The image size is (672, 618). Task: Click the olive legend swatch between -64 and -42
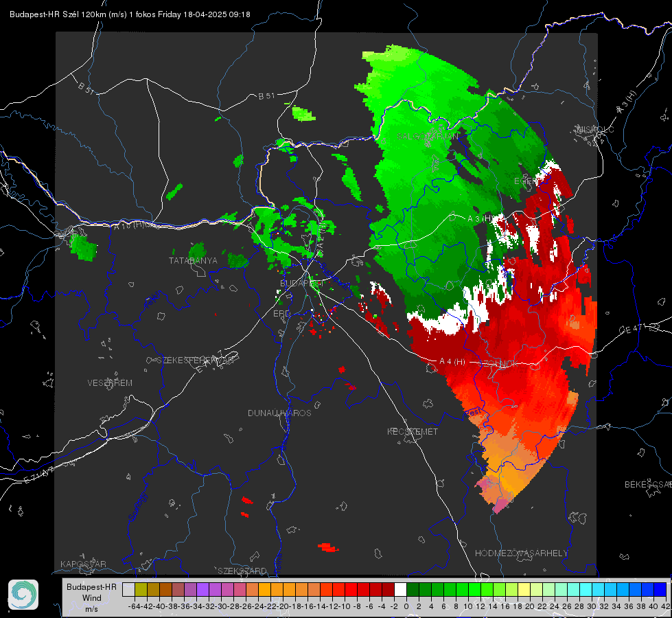click(141, 589)
